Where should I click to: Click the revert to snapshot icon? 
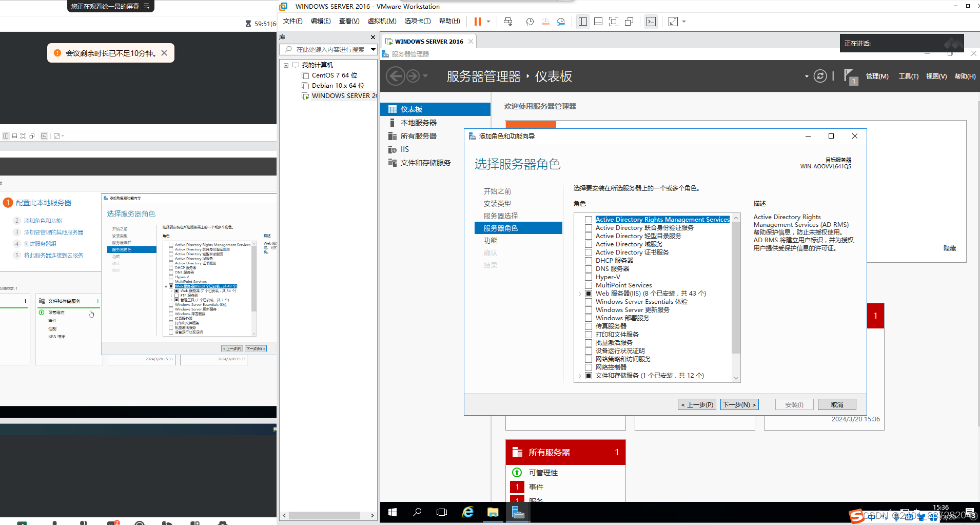tap(545, 22)
